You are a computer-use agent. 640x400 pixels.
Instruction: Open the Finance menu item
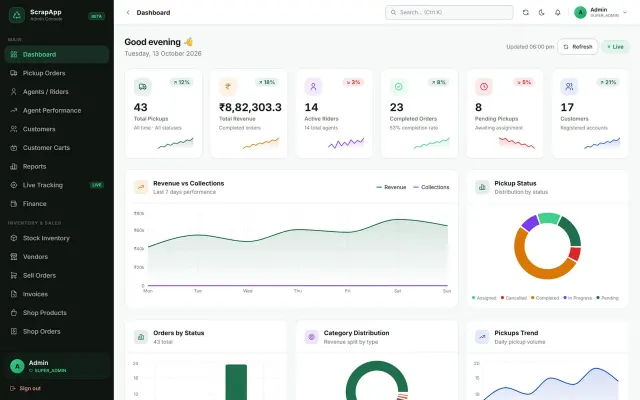tap(57, 204)
